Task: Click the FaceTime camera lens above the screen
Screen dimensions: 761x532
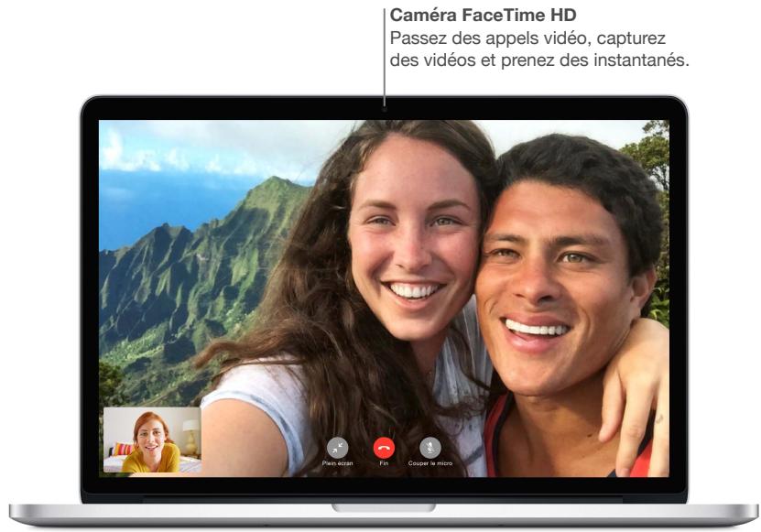Action: pos(385,109)
